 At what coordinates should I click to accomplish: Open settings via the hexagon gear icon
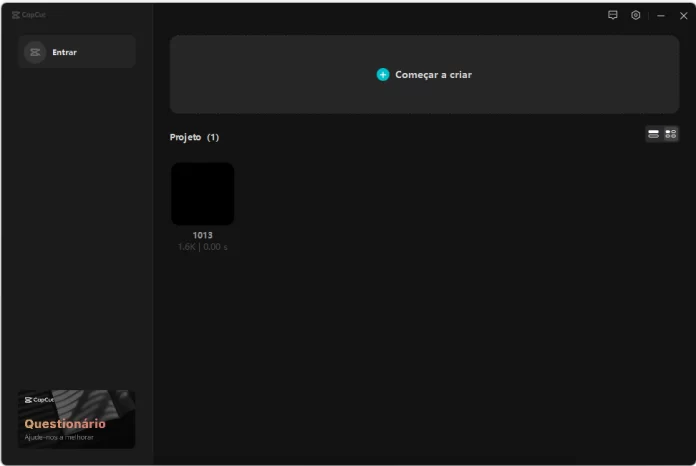pyautogui.click(x=635, y=15)
